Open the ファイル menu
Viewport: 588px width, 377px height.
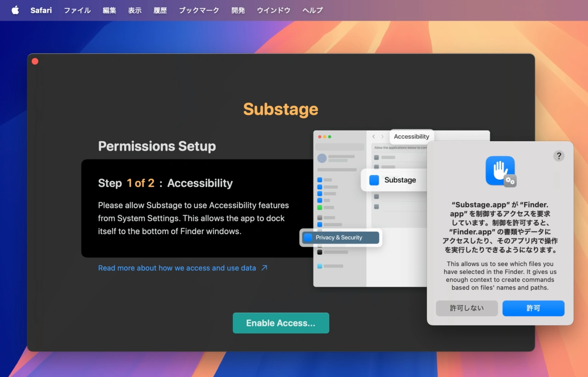tap(77, 10)
